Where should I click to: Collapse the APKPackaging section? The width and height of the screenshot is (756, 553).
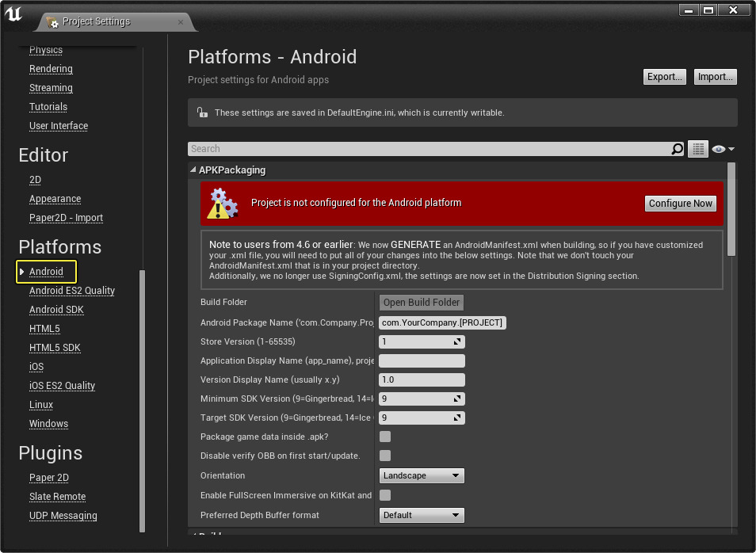pyautogui.click(x=192, y=170)
